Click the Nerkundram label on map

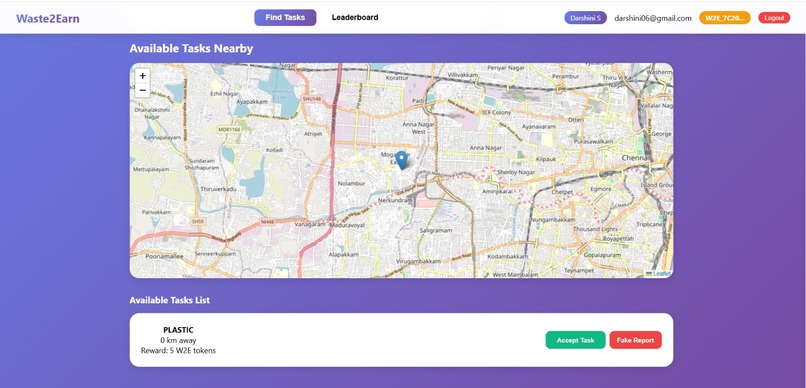point(395,200)
